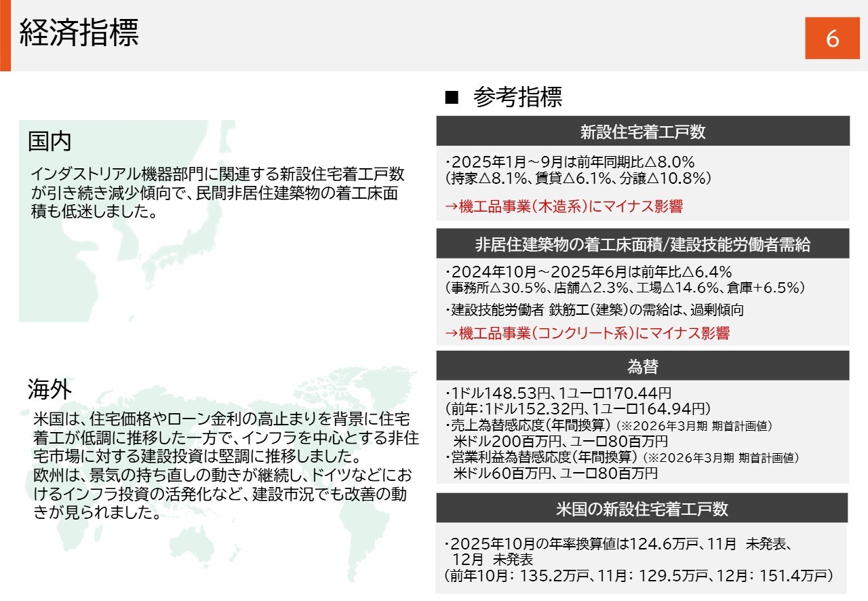The image size is (868, 601).
Task: Click the orange page number 6 badge
Action: pyautogui.click(x=831, y=39)
